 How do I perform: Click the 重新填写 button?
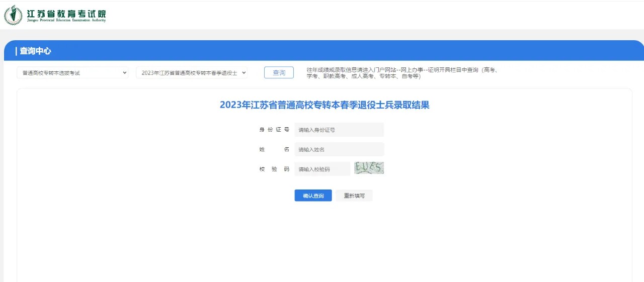(354, 196)
